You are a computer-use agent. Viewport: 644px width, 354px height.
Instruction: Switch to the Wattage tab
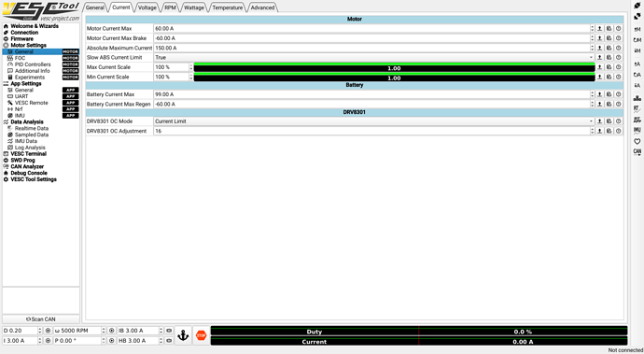[x=194, y=7]
